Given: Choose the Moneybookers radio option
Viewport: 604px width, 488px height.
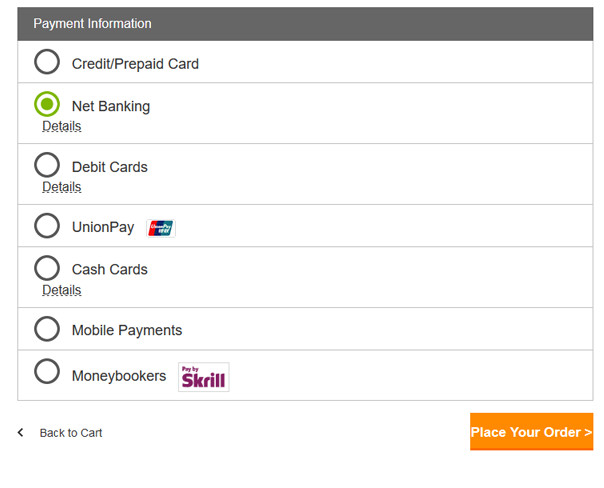Looking at the screenshot, I should [47, 371].
